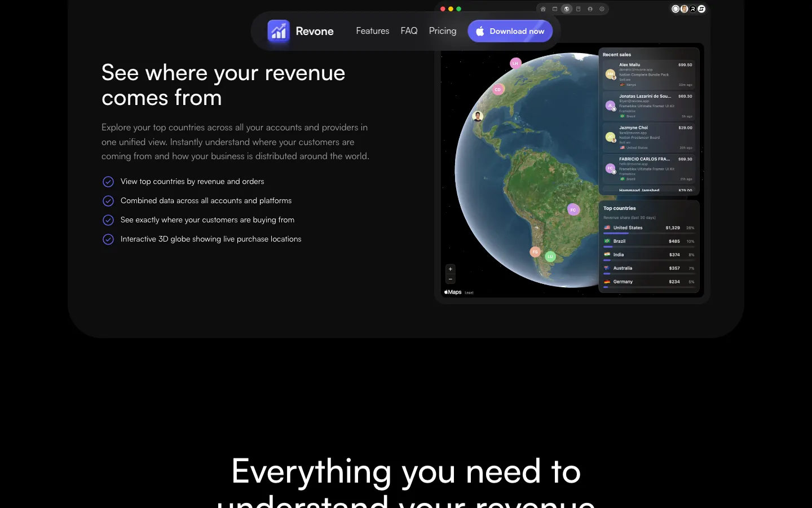Click the Top countries heading
This screenshot has height=508, width=812.
click(x=619, y=208)
